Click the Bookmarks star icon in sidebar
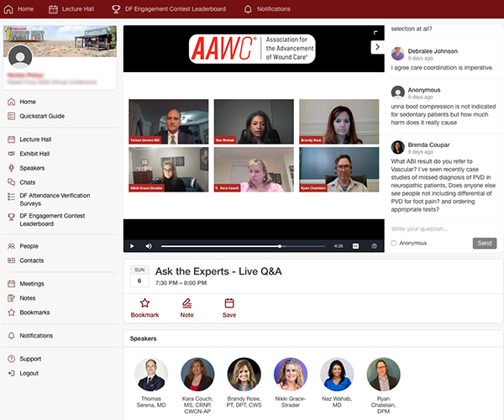 click(11, 312)
